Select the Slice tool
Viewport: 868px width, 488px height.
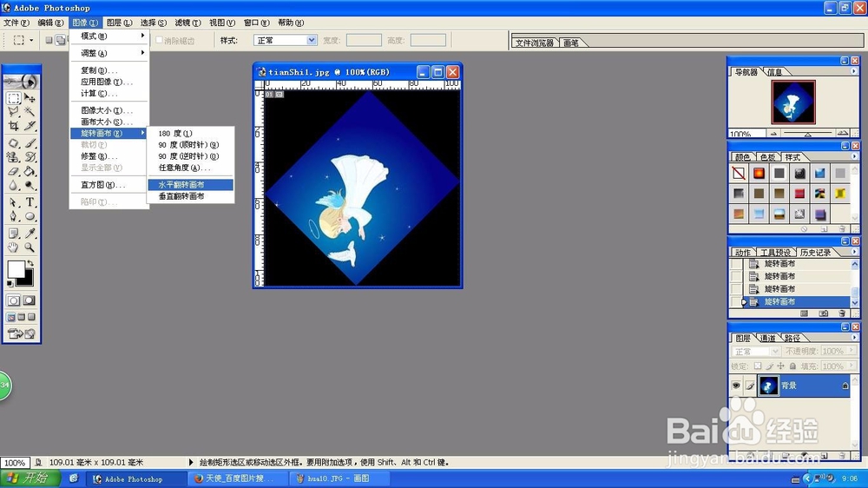pos(30,126)
